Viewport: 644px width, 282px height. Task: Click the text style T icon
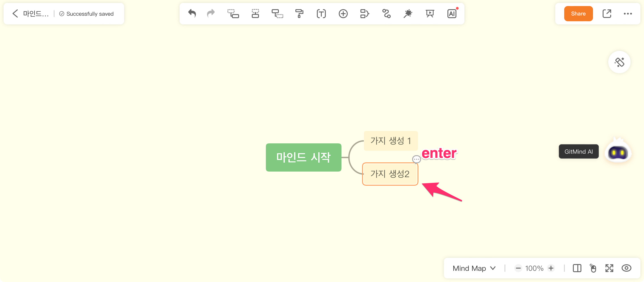click(x=321, y=13)
